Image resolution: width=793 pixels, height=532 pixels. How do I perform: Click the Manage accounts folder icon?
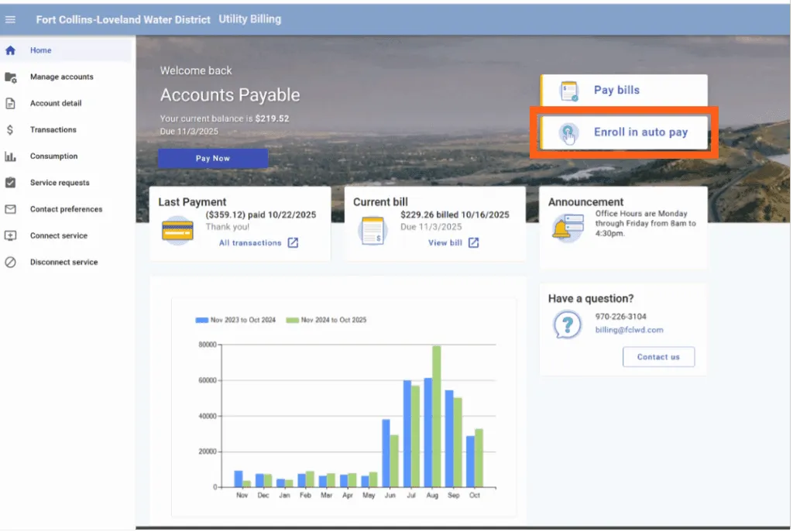11,77
